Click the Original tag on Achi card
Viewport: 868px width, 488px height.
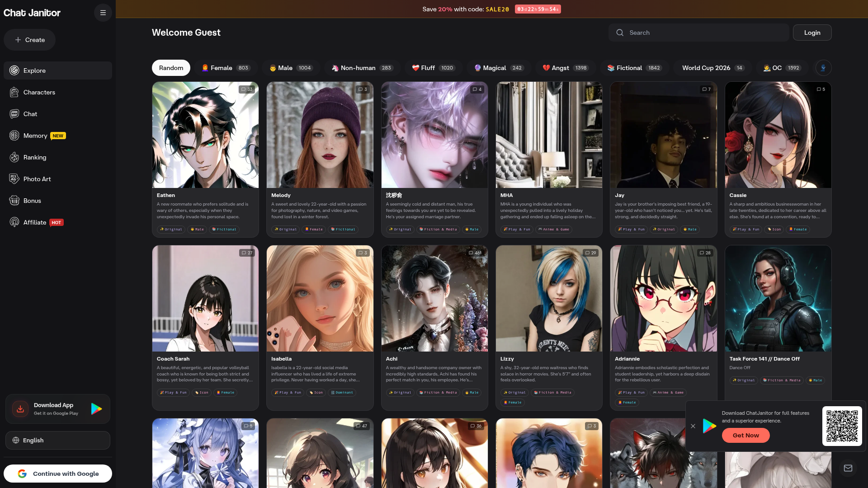pyautogui.click(x=400, y=393)
